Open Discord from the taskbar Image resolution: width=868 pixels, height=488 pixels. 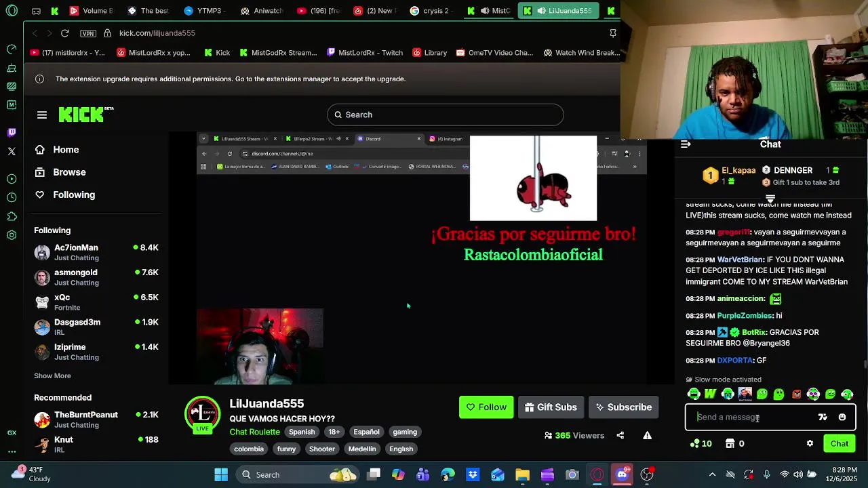pos(622,474)
